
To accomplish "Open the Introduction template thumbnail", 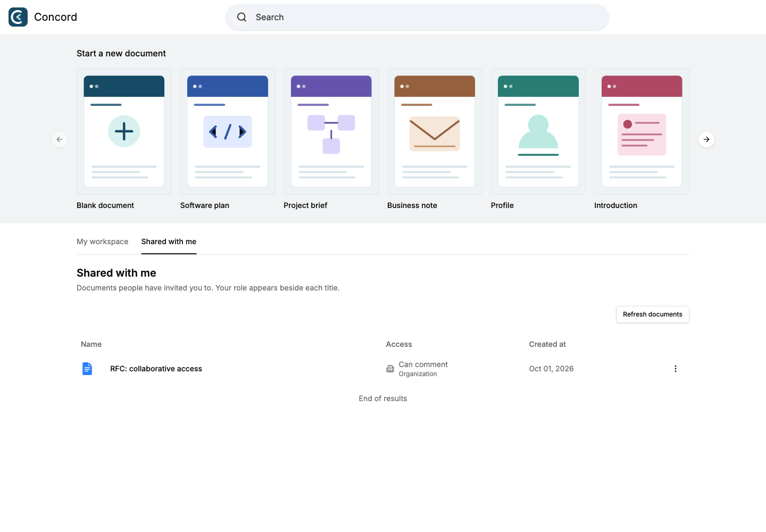I will point(642,131).
